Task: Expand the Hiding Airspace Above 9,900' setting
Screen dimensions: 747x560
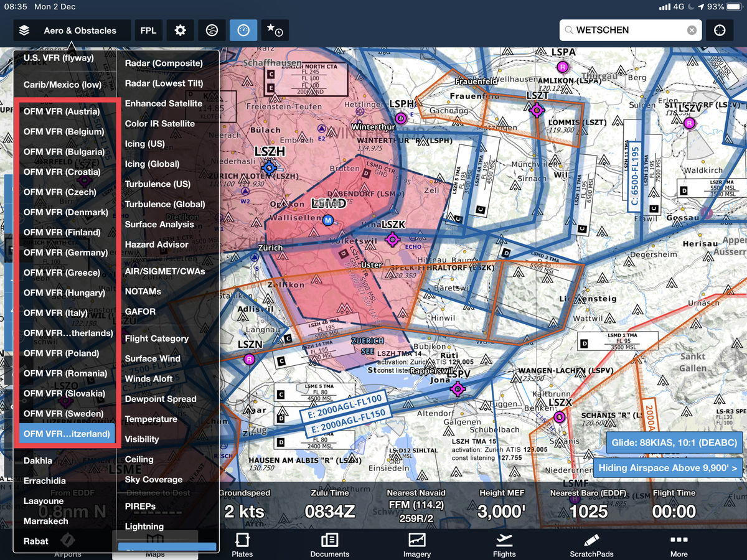Action: coord(667,468)
